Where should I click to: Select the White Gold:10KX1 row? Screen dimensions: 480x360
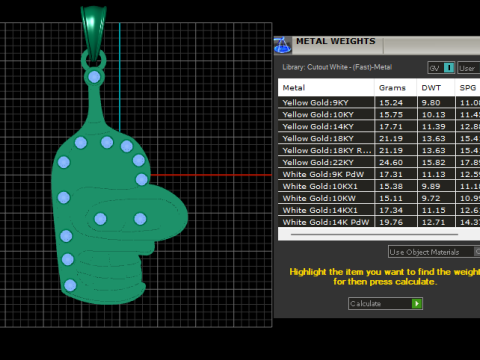(x=379, y=186)
